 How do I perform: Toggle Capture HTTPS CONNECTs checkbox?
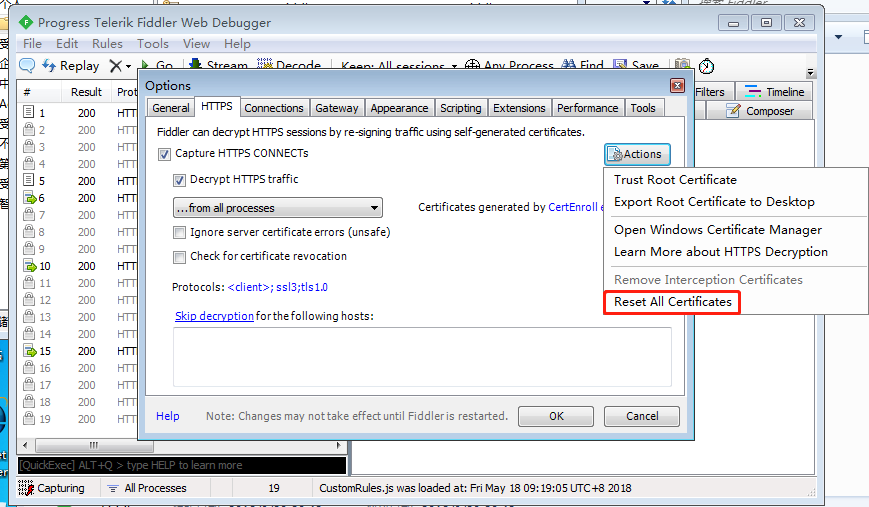click(164, 154)
